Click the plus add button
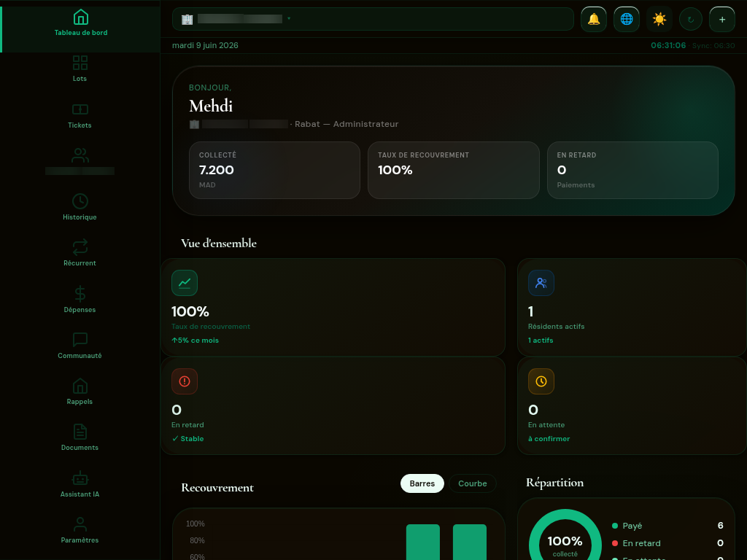 pyautogui.click(x=722, y=19)
